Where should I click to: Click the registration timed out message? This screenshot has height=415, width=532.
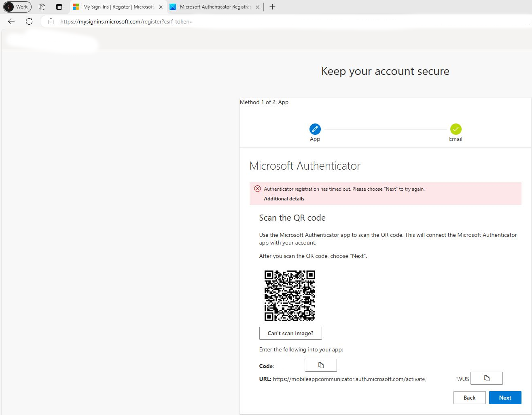pos(344,189)
